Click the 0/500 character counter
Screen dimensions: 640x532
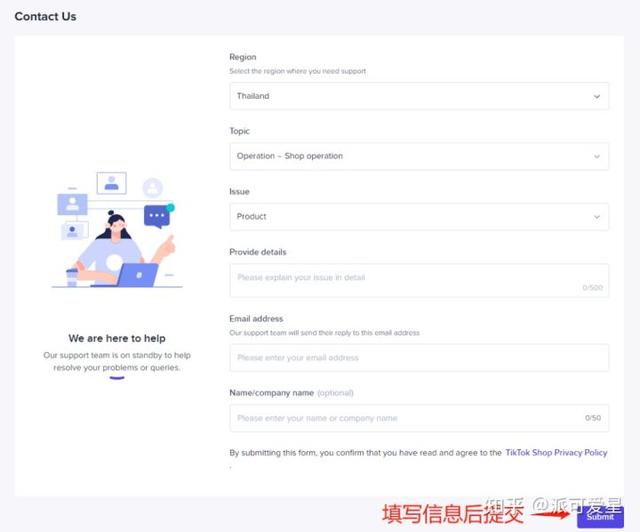(593, 288)
